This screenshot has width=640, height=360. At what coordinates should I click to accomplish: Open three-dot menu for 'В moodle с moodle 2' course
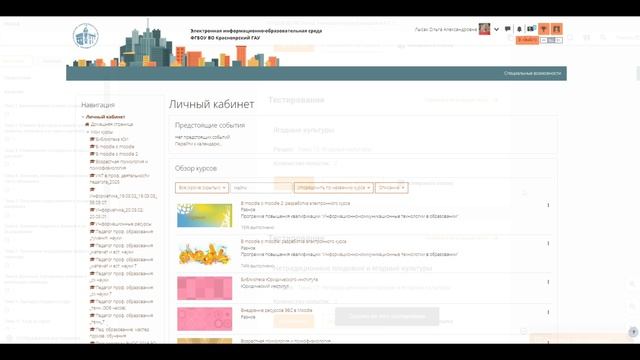click(x=548, y=205)
